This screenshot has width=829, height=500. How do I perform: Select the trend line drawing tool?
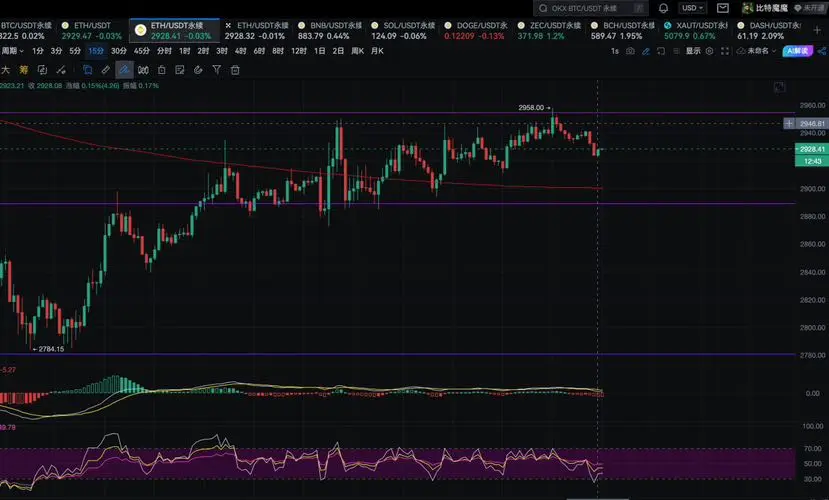point(61,70)
